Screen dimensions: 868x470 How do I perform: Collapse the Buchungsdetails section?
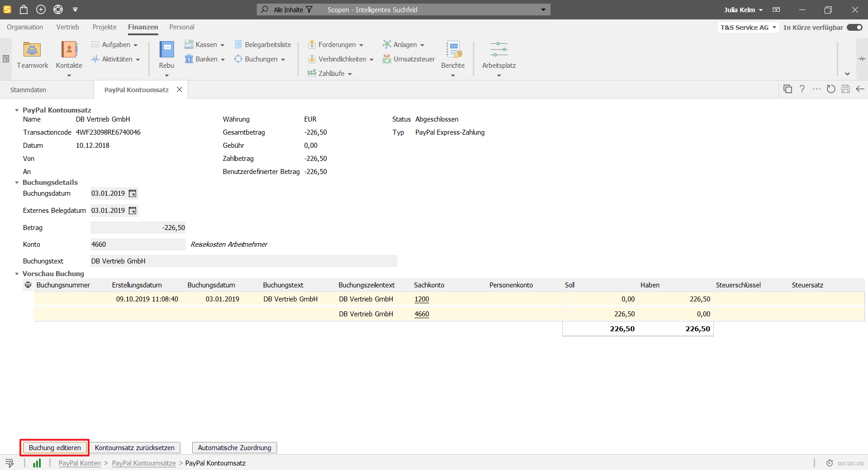[x=17, y=183]
